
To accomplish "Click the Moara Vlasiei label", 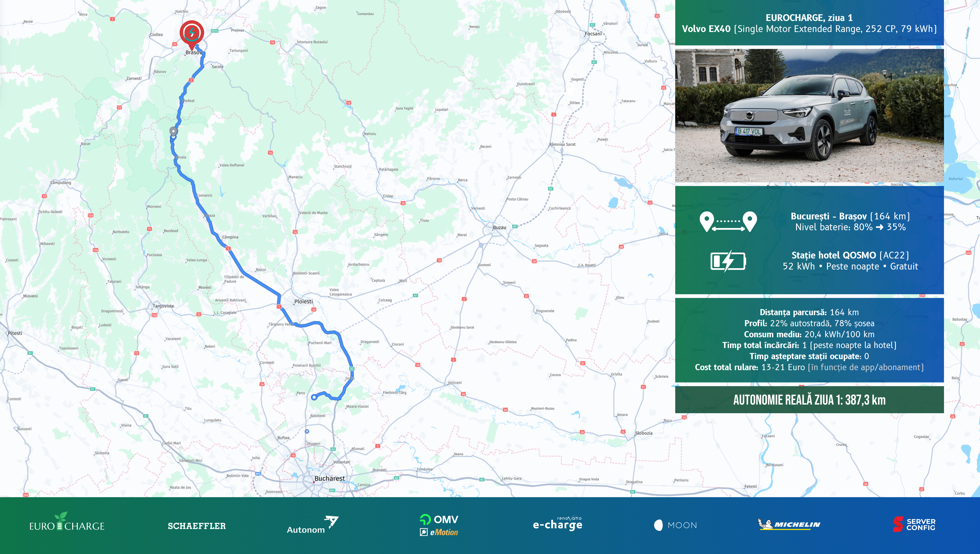I will 357,406.
